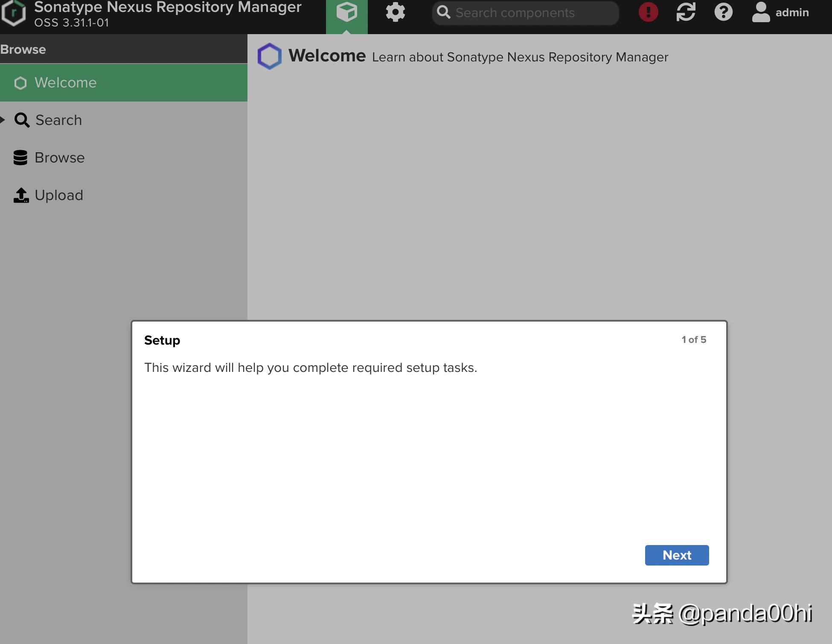This screenshot has height=644, width=832.
Task: Open Browse repositories in the sidebar
Action: (x=59, y=158)
